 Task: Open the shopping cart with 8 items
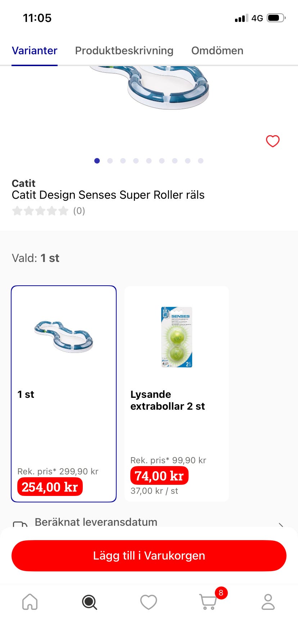point(208,602)
